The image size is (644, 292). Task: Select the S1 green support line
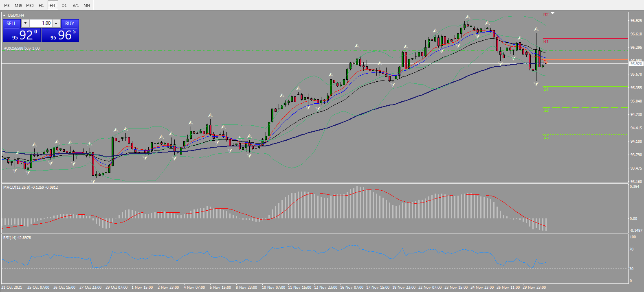click(x=585, y=86)
